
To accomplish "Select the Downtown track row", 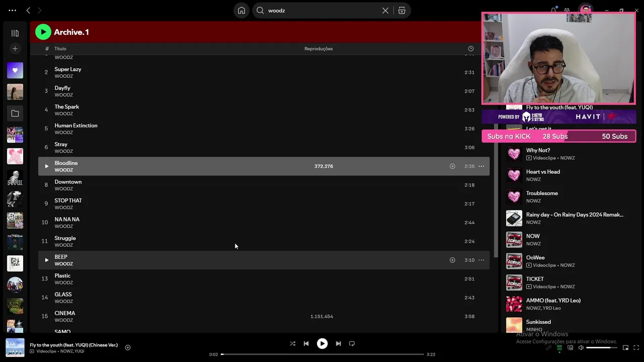I will (x=264, y=185).
